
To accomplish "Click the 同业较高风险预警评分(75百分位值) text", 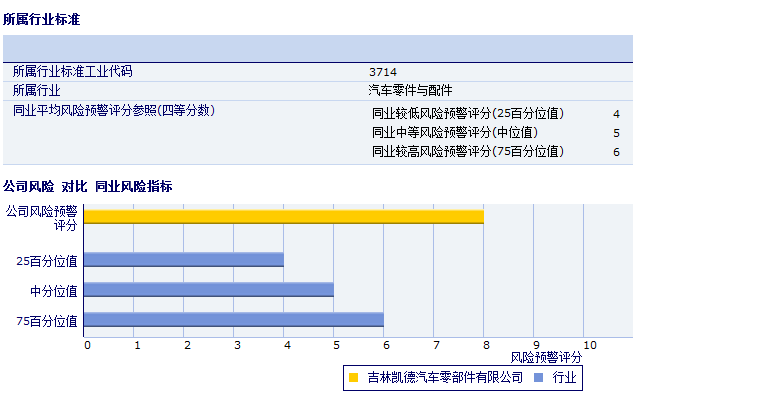I will click(x=467, y=151).
